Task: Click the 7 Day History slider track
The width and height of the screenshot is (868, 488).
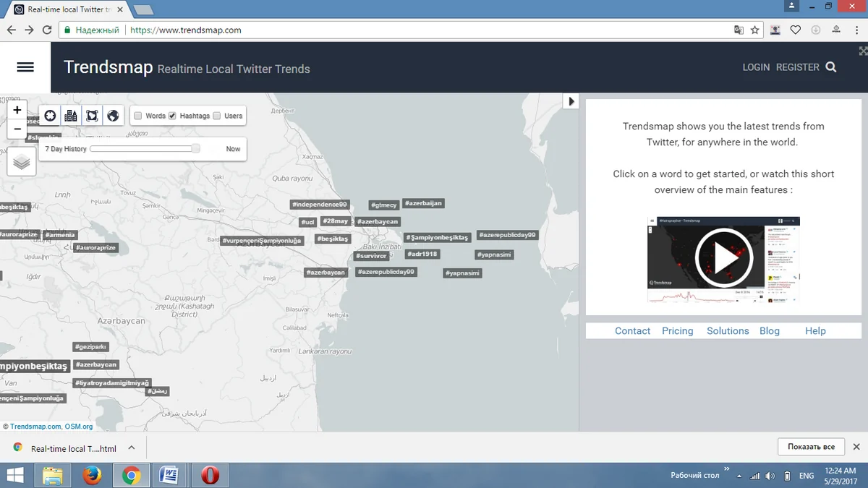Action: (x=145, y=148)
